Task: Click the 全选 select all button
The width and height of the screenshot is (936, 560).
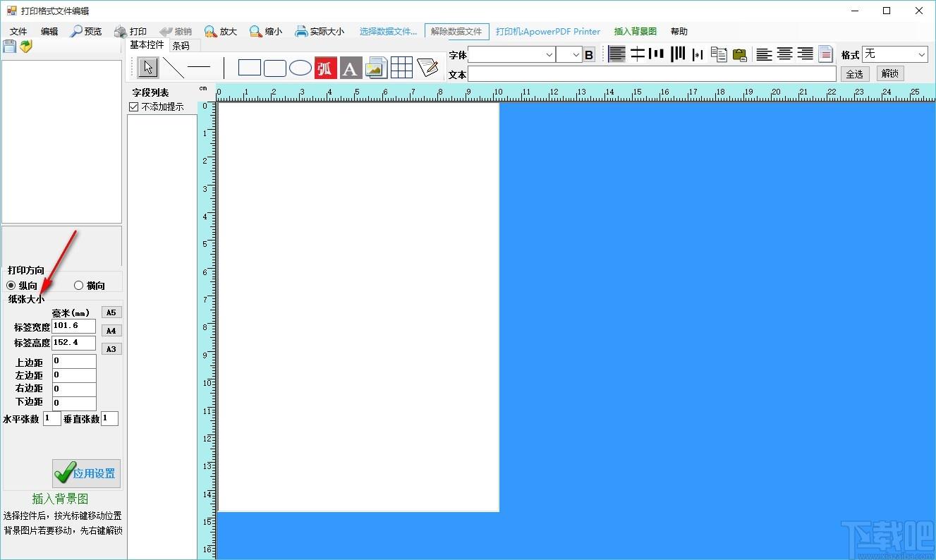Action: pos(855,73)
